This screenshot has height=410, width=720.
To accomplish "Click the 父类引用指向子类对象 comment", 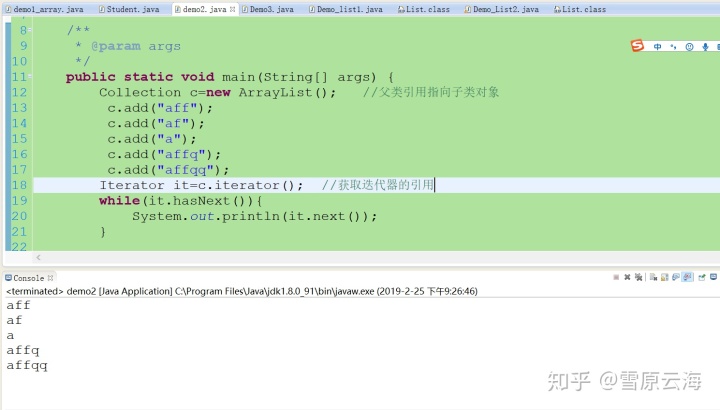I will 431,92.
